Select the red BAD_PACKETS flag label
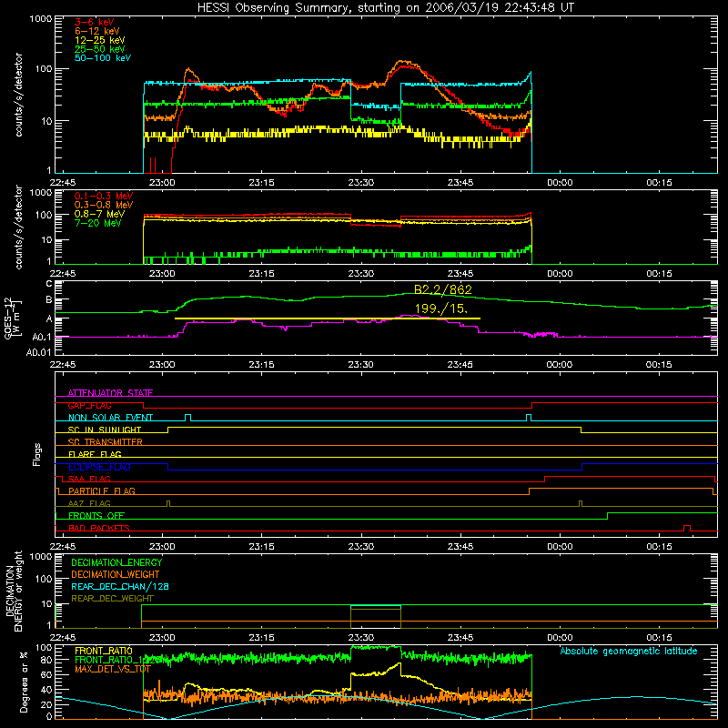This screenshot has height=728, width=728. [x=99, y=528]
